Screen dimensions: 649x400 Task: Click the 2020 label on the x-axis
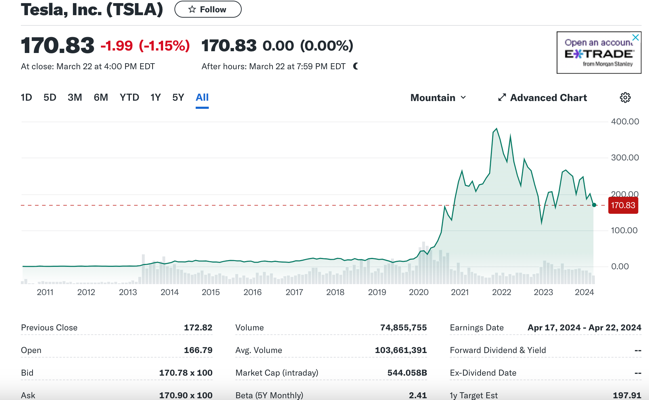pos(418,292)
